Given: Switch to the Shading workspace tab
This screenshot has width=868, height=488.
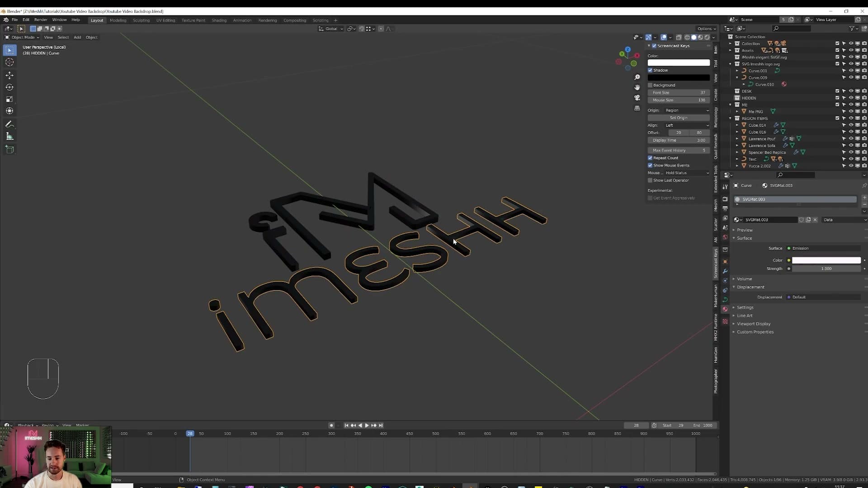Looking at the screenshot, I should [219, 20].
